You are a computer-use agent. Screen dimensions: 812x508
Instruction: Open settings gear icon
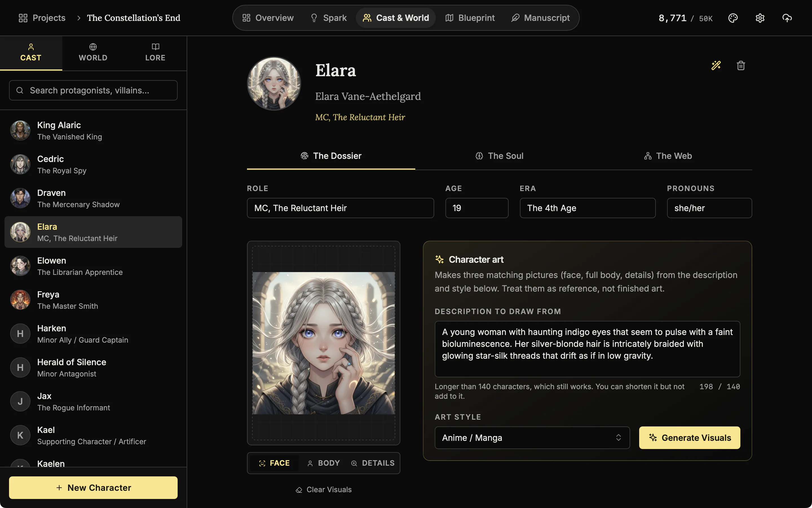click(760, 18)
